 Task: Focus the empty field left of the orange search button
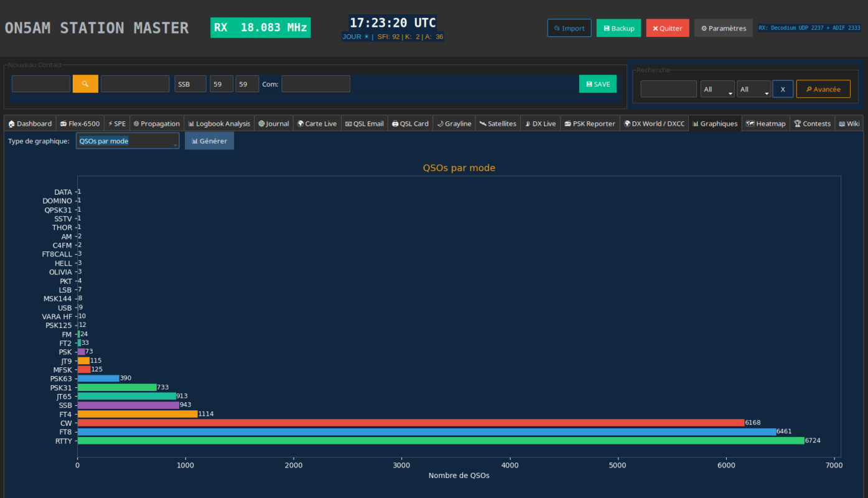41,84
